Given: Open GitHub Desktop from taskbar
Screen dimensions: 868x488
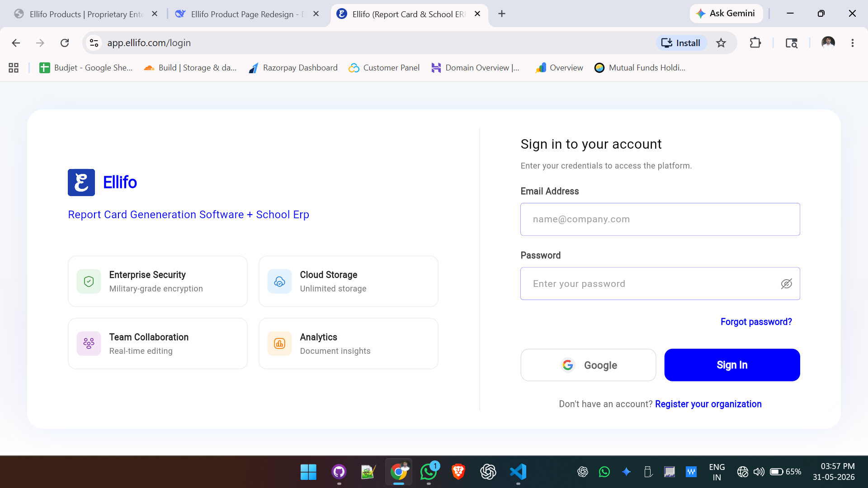Looking at the screenshot, I should coord(339,472).
